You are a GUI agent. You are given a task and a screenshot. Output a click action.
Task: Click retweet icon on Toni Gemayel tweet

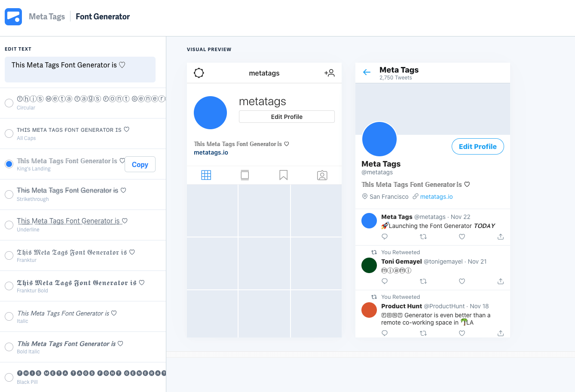423,281
